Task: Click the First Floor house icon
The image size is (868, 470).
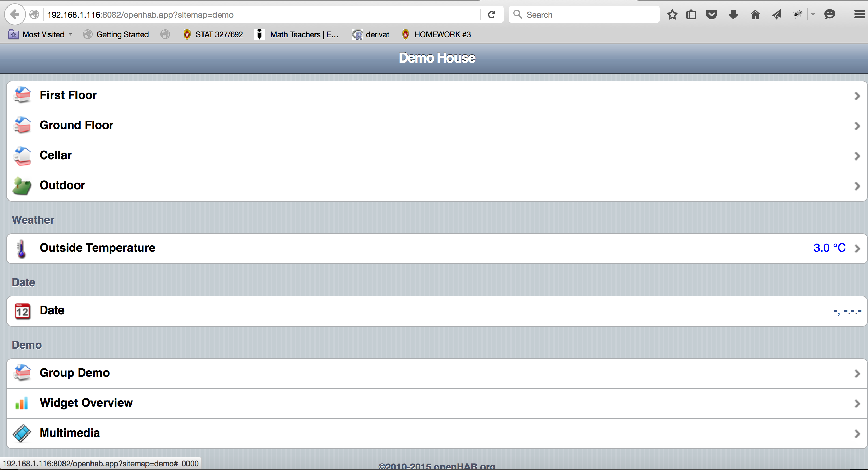Action: pos(22,95)
